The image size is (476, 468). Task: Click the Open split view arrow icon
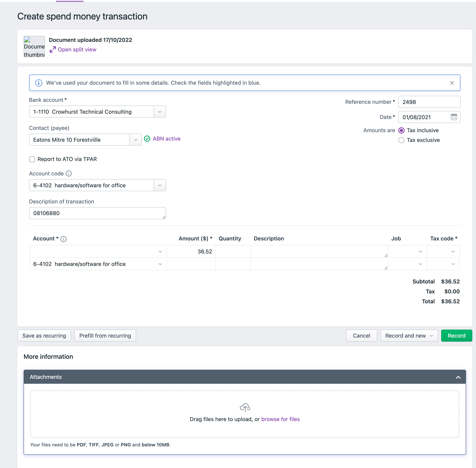(53, 49)
